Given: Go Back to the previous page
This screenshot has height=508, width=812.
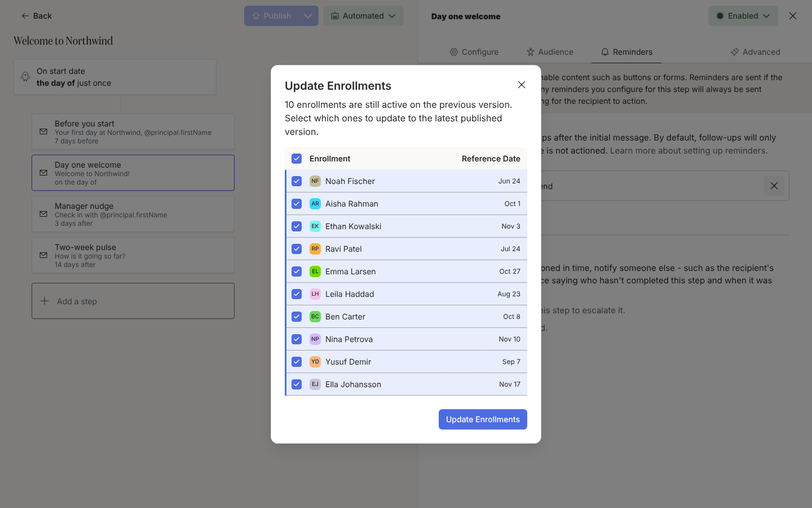Looking at the screenshot, I should (x=36, y=16).
